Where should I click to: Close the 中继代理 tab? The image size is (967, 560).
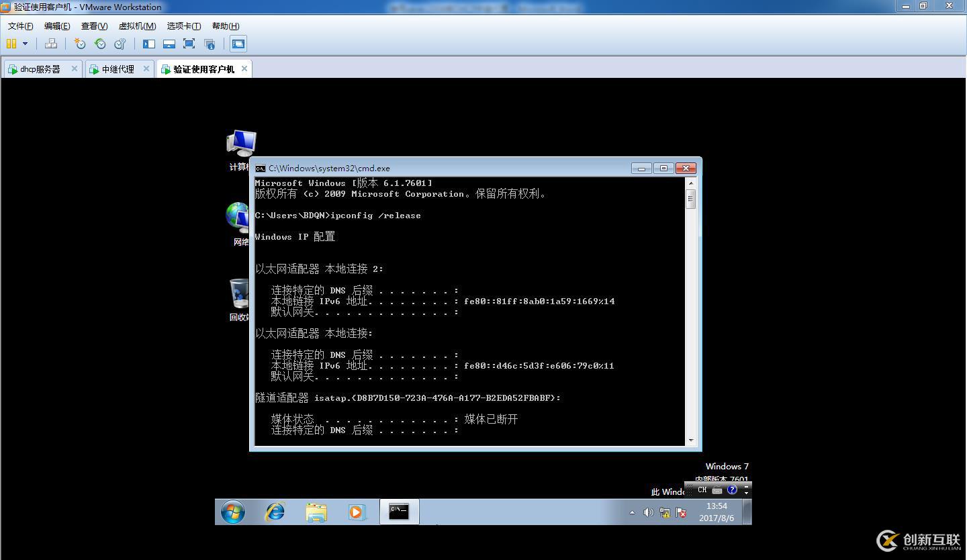coord(146,68)
